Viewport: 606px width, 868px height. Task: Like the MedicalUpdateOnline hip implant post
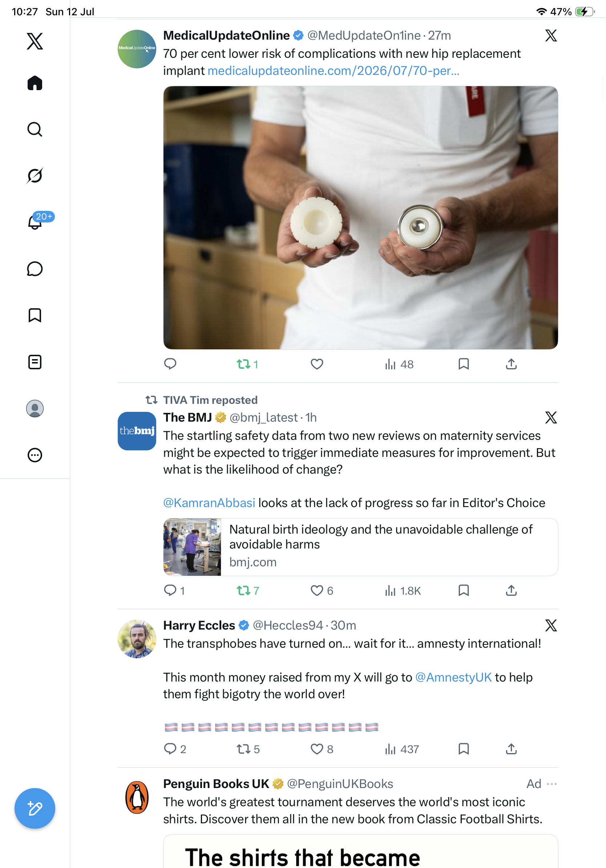click(x=316, y=364)
